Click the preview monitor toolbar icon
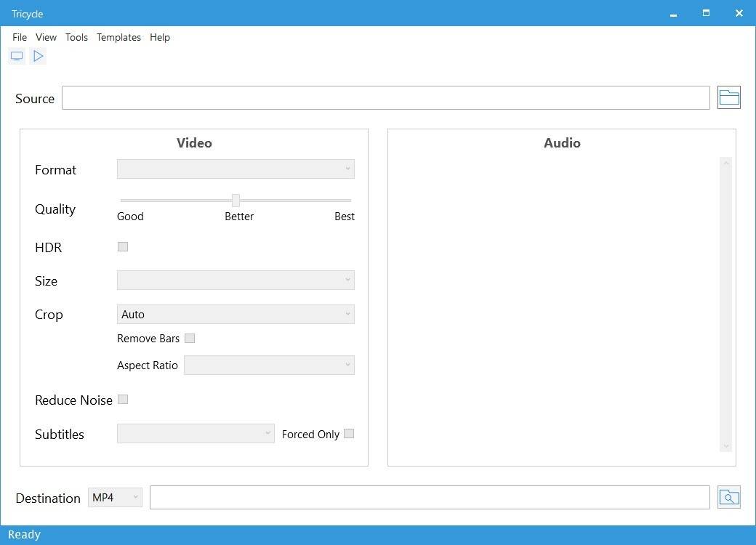The width and height of the screenshot is (756, 545). point(17,56)
